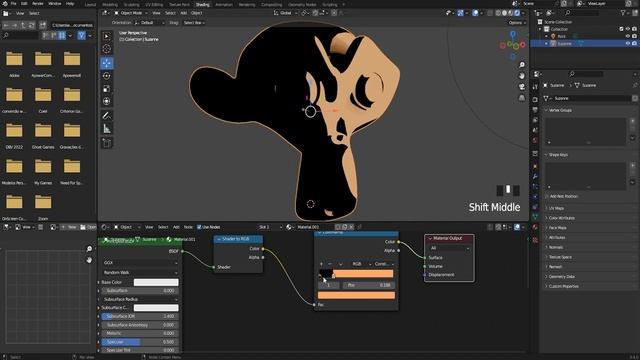Go to parent directory in file browser
Image resolution: width=640 pixels, height=360 pixels.
(23, 25)
